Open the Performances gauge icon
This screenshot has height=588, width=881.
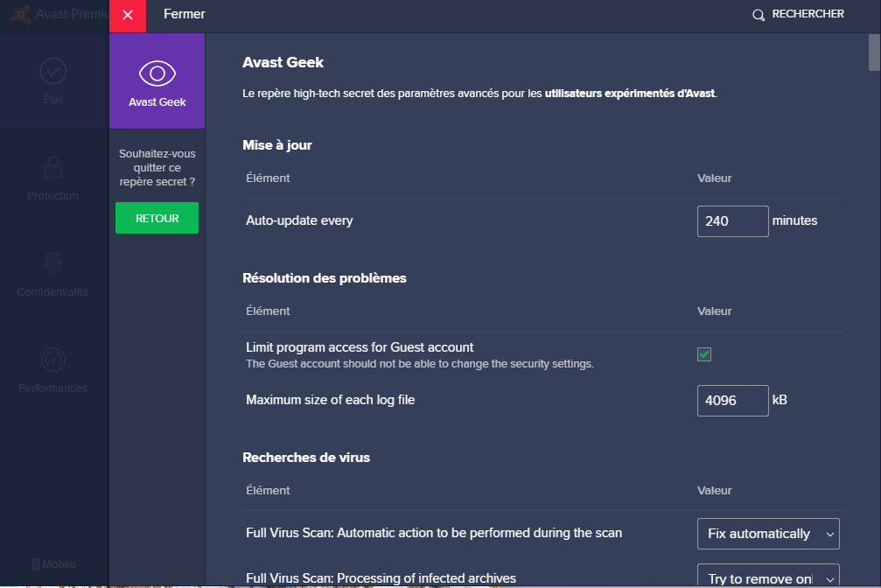53,360
